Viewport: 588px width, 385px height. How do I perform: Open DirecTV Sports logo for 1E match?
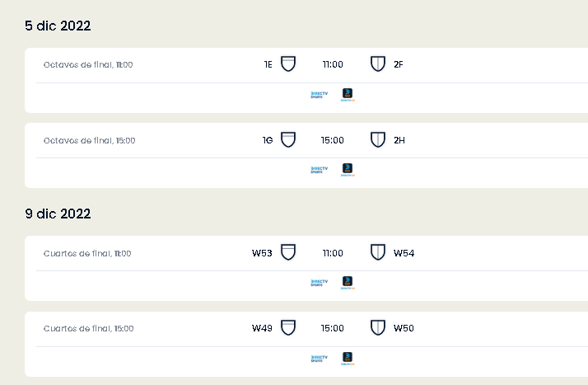320,95
